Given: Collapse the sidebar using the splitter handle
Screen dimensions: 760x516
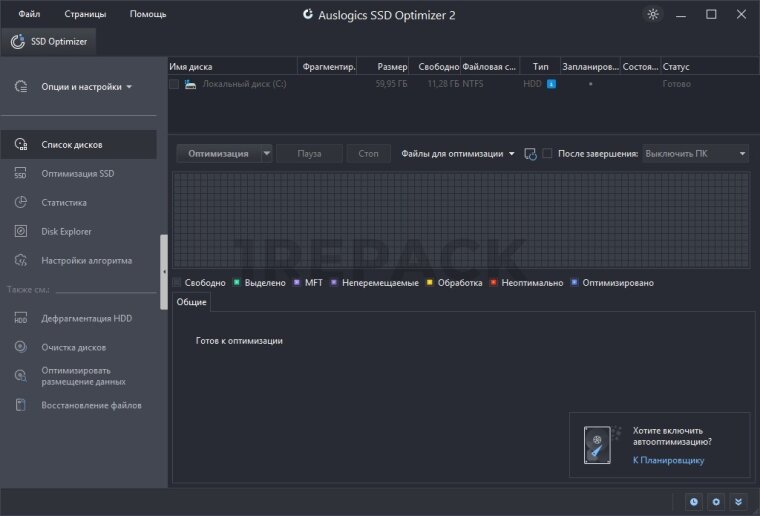Looking at the screenshot, I should tap(164, 271).
